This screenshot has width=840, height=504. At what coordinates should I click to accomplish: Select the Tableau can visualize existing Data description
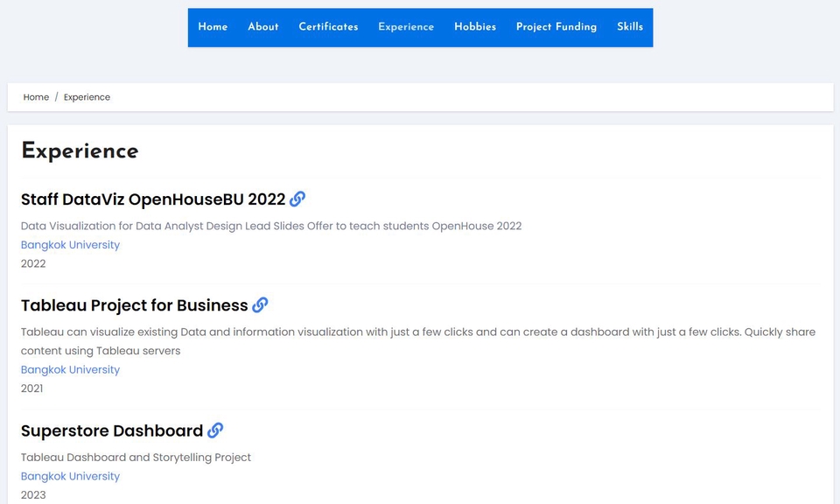tap(418, 341)
